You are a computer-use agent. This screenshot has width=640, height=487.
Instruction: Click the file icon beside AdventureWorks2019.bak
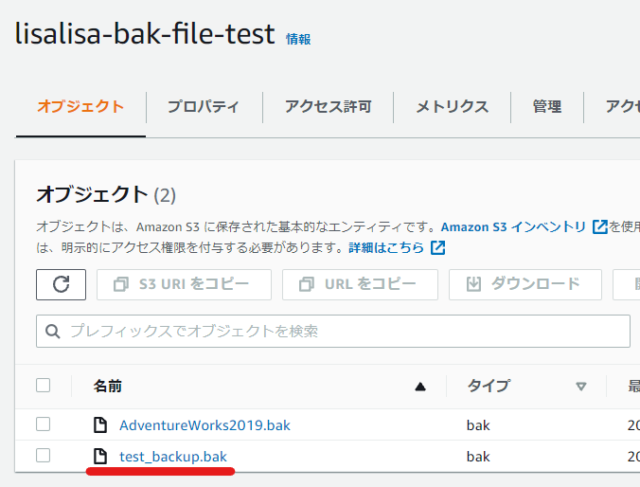pos(100,425)
